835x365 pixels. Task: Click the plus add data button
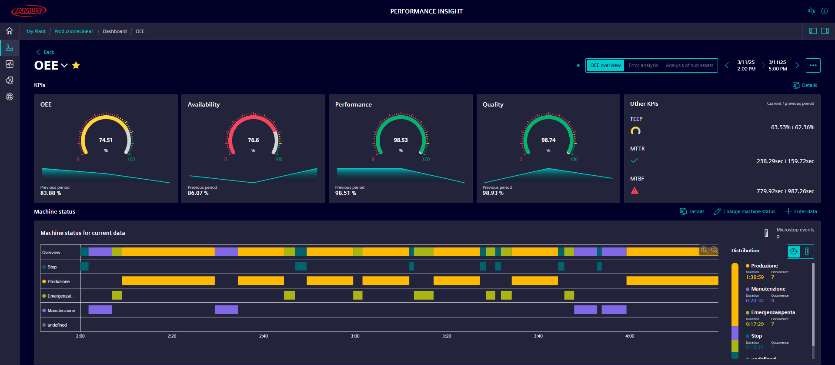tap(801, 212)
